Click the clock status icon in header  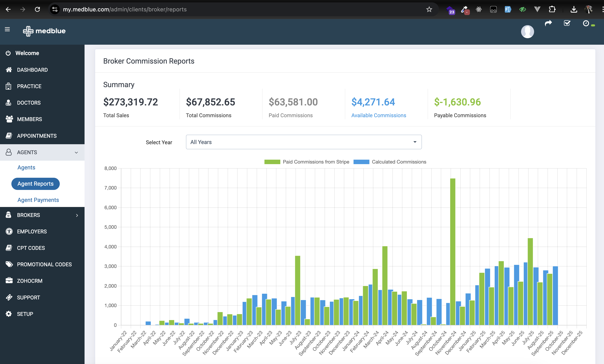point(586,23)
